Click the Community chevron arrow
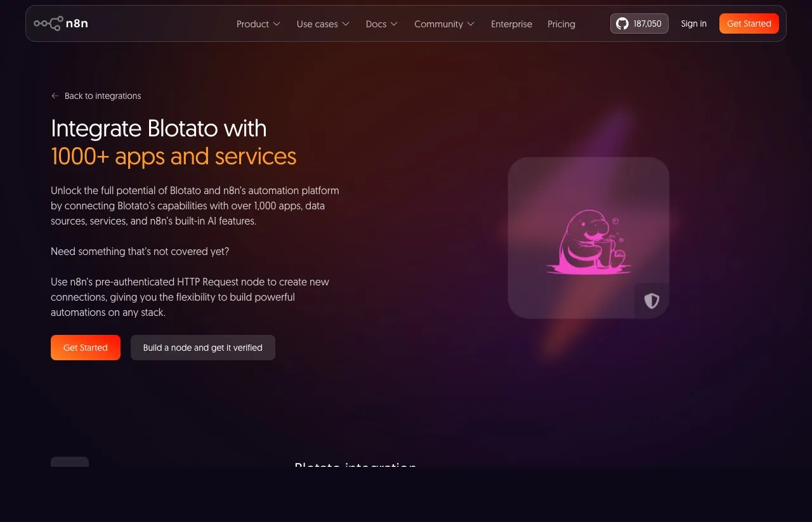 click(x=471, y=24)
